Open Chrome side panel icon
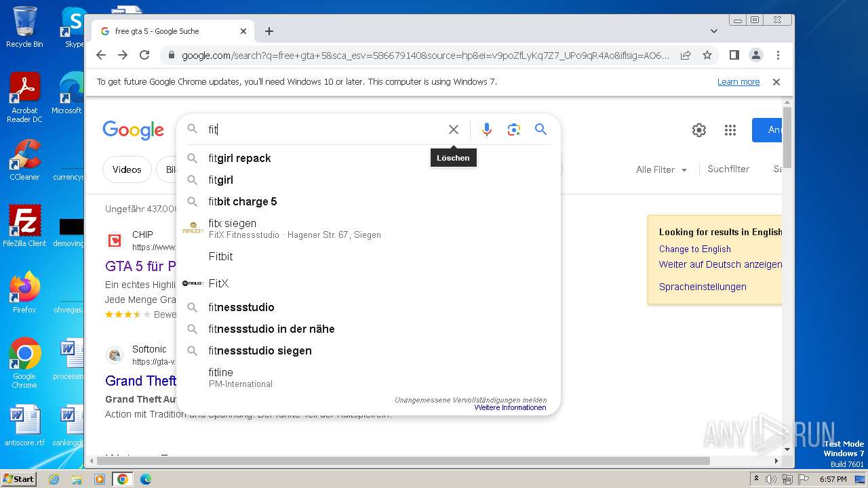The width and height of the screenshot is (868, 488). pos(734,55)
